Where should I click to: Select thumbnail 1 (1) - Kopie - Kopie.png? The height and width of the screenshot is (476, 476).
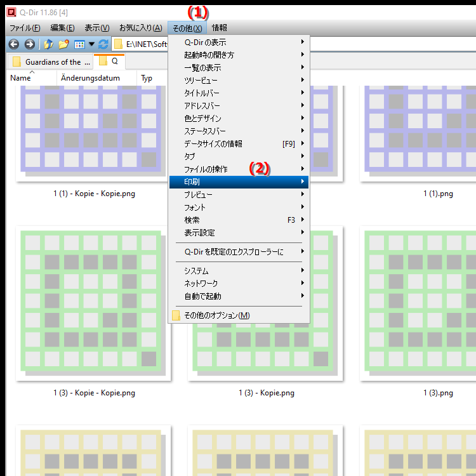click(91, 133)
